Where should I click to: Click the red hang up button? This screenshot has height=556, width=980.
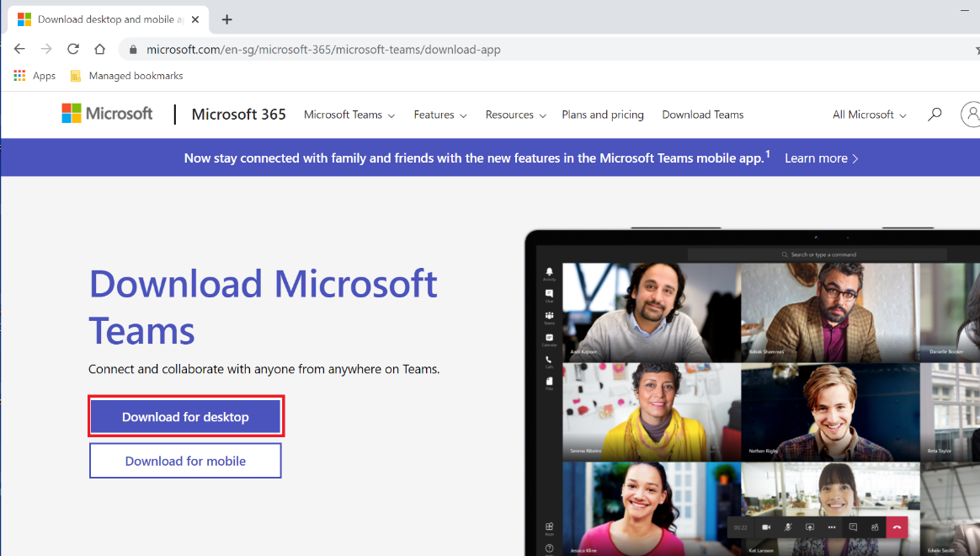pyautogui.click(x=897, y=527)
